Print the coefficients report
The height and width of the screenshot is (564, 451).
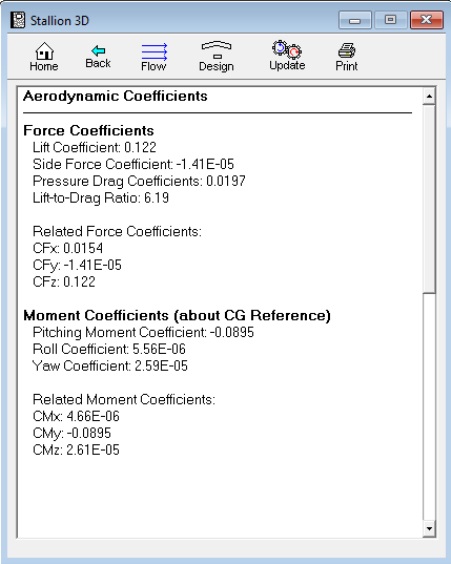tap(346, 56)
